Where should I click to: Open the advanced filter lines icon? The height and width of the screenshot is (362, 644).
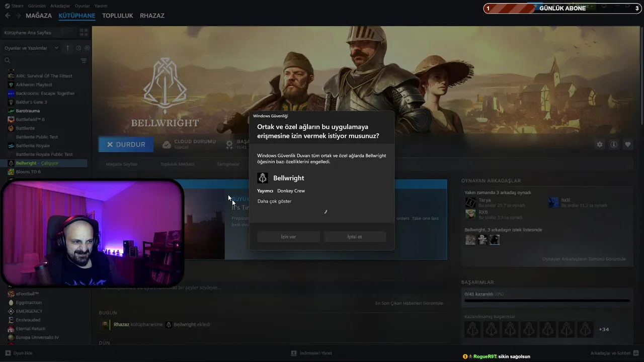click(x=84, y=60)
